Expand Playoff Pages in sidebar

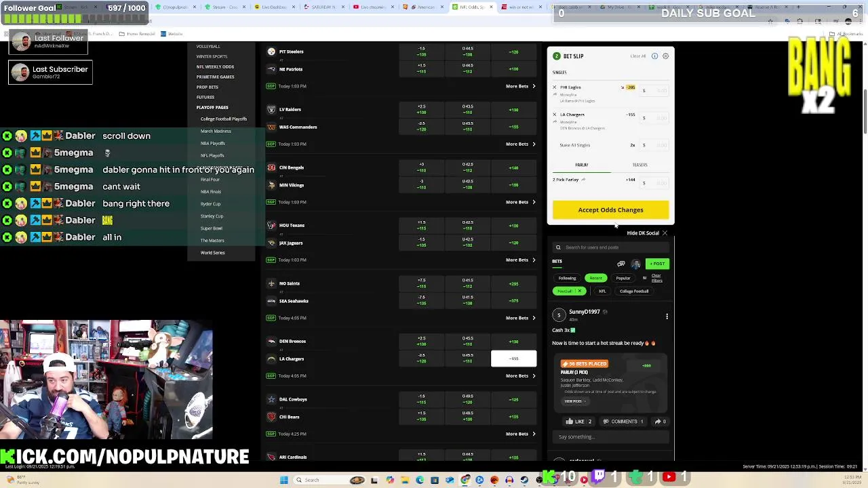(212, 107)
